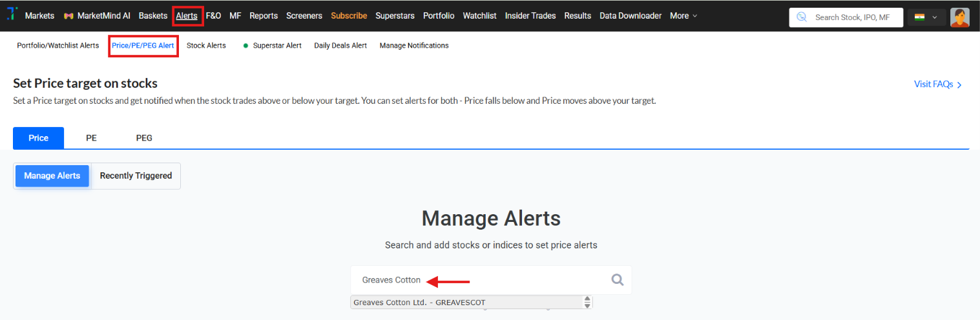Go to Baskets

coord(153,16)
